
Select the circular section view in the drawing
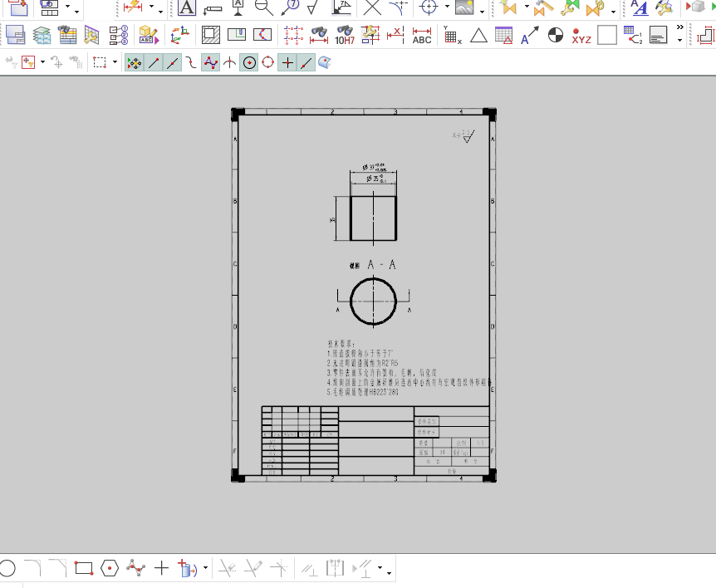pyautogui.click(x=373, y=301)
